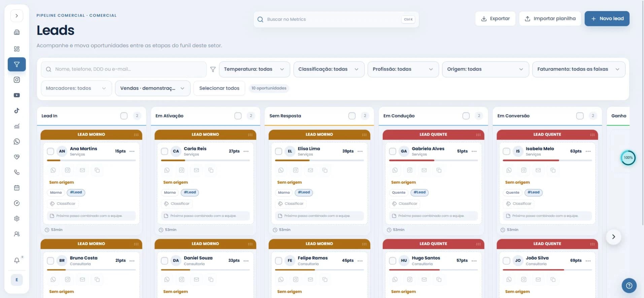Open the notifications bell in the sidebar
Viewport: 644px width, 298px height.
[x=17, y=260]
